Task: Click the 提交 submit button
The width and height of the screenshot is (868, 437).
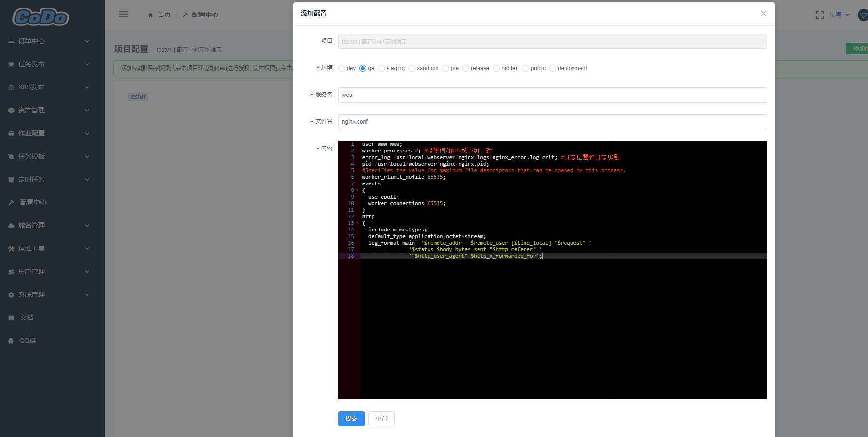Action: [x=351, y=419]
